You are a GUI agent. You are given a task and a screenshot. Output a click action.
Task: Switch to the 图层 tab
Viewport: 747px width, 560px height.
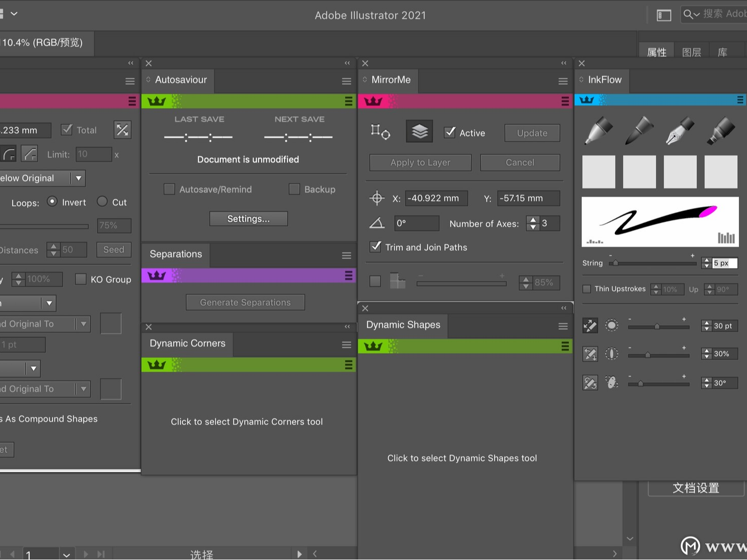(x=691, y=51)
